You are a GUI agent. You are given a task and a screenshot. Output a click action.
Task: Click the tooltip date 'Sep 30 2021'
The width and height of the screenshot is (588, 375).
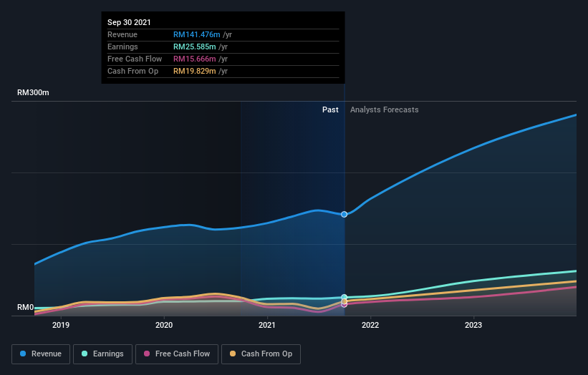[x=129, y=22]
